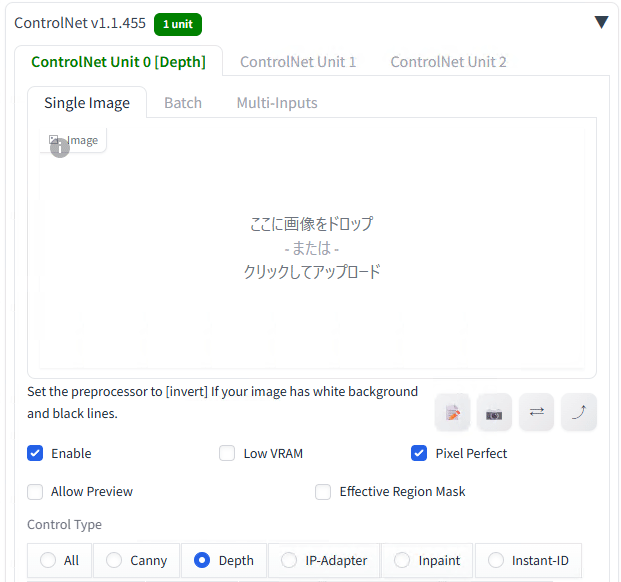Switch to ControlNet Unit 2 tab
Screen dimensions: 621x582
click(448, 62)
